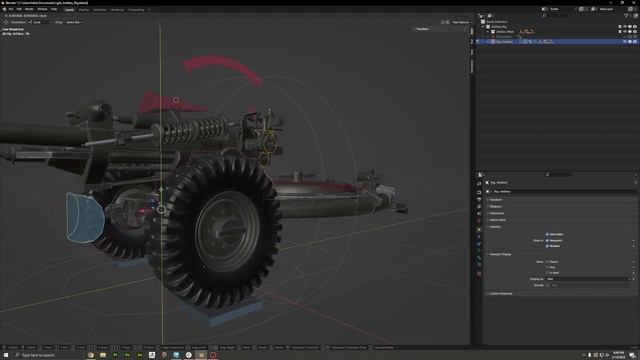Enable the Bounds checkbox
Viewport: 640px width, 360px height.
[x=547, y=285]
